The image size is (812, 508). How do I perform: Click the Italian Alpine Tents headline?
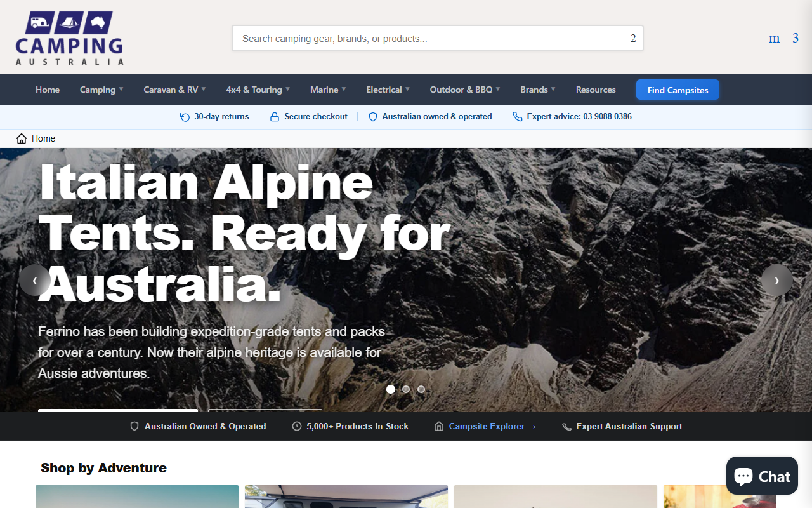click(244, 232)
